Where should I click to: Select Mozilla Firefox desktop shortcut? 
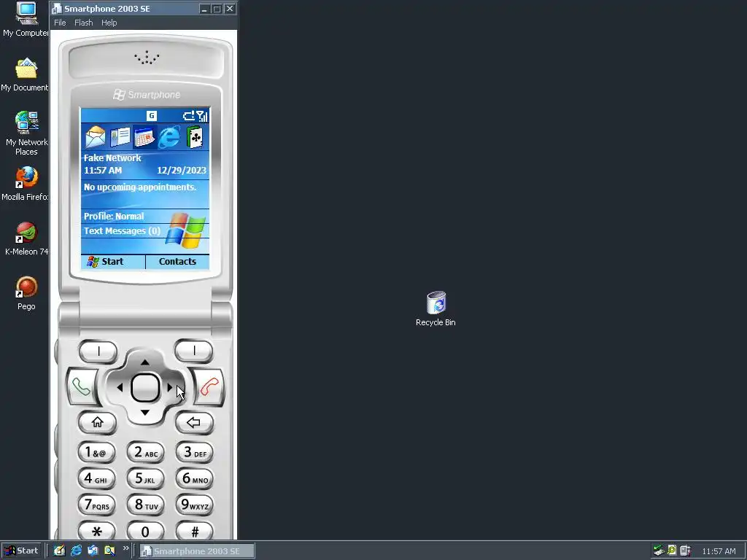[x=26, y=184]
